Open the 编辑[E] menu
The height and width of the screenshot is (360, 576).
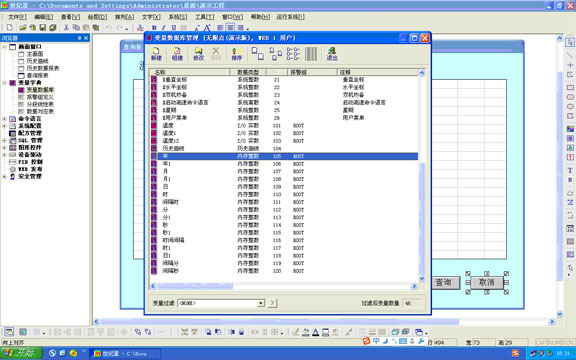[43, 17]
